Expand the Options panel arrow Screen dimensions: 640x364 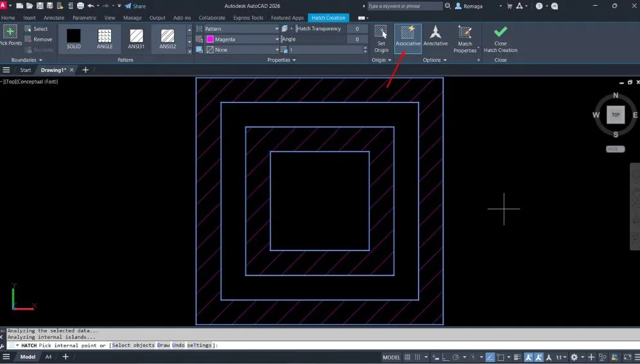444,60
